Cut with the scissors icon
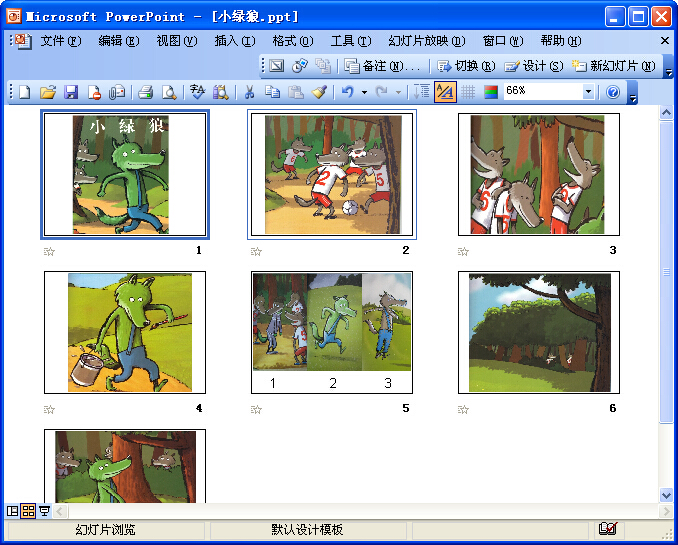Viewport: 678px width, 545px height. tap(249, 92)
